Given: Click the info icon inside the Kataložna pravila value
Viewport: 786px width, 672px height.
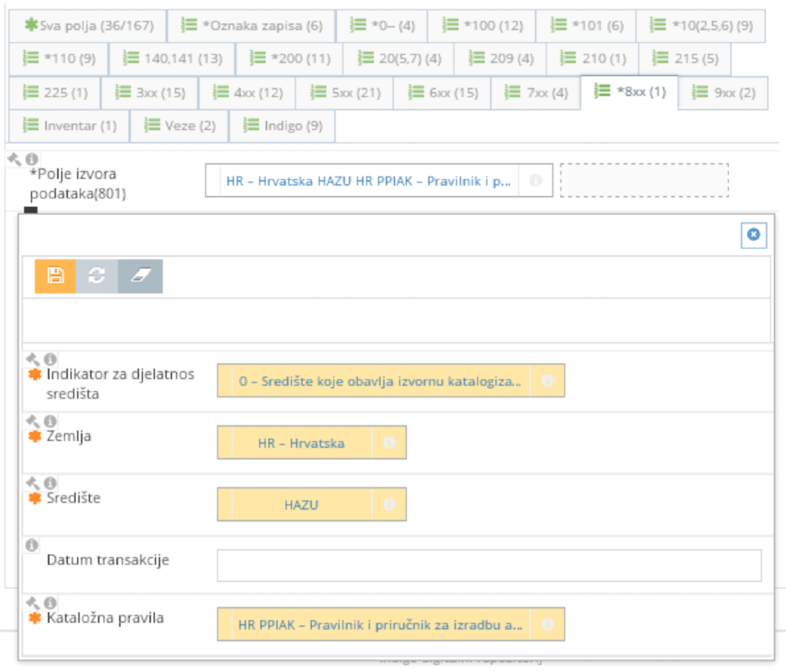Looking at the screenshot, I should pos(548,625).
